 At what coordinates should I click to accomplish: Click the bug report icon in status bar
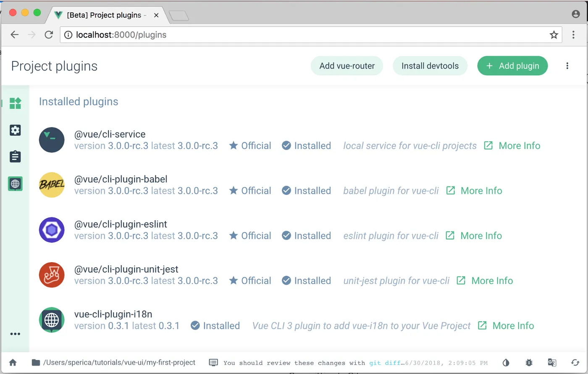pos(529,362)
